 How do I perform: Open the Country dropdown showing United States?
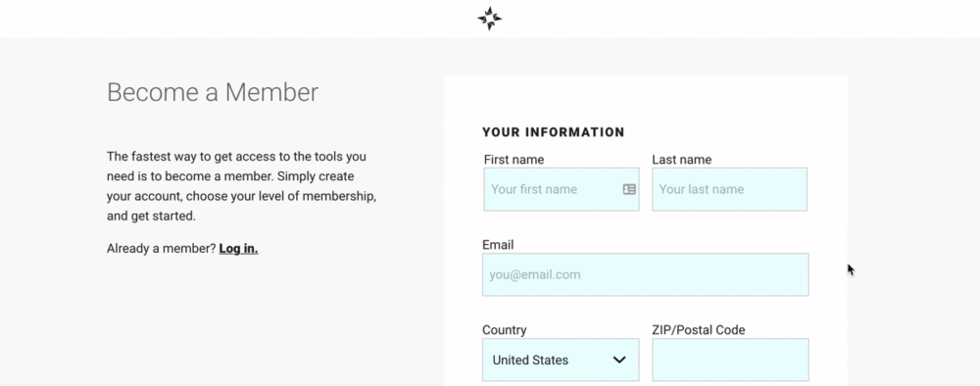click(561, 360)
